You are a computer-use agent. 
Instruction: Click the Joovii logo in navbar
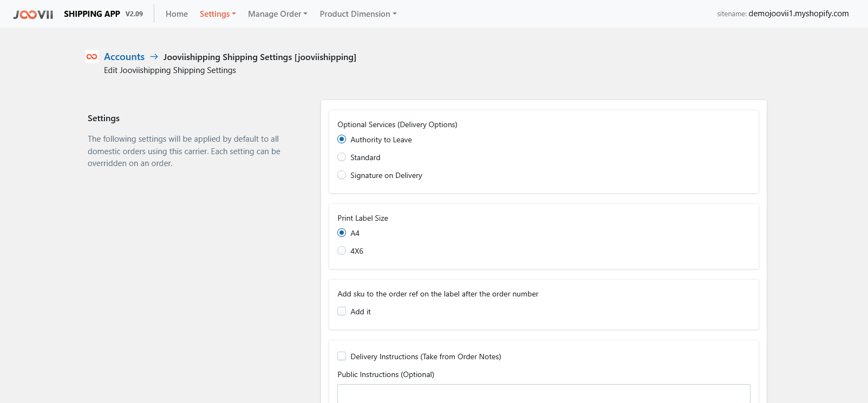pyautogui.click(x=33, y=15)
